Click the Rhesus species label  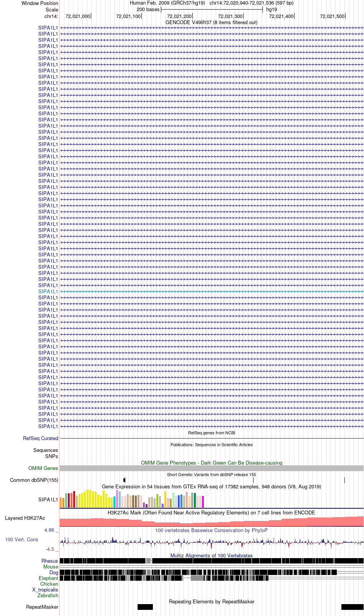50,561
